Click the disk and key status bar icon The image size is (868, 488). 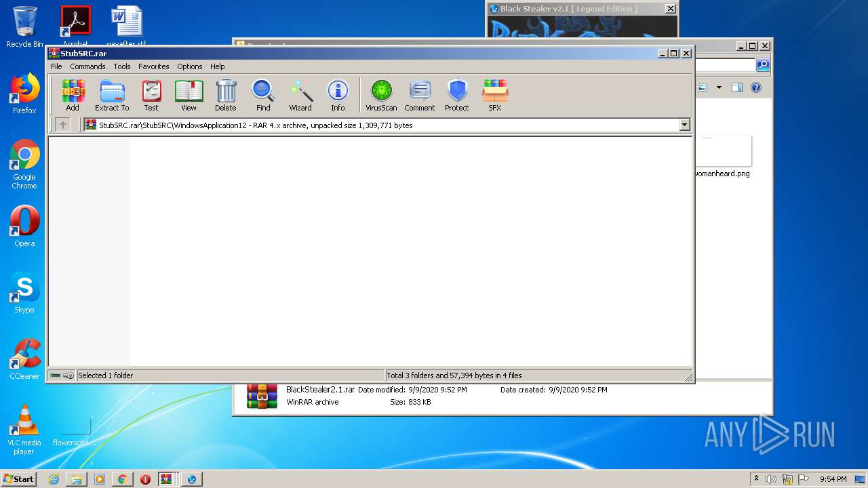pos(62,375)
